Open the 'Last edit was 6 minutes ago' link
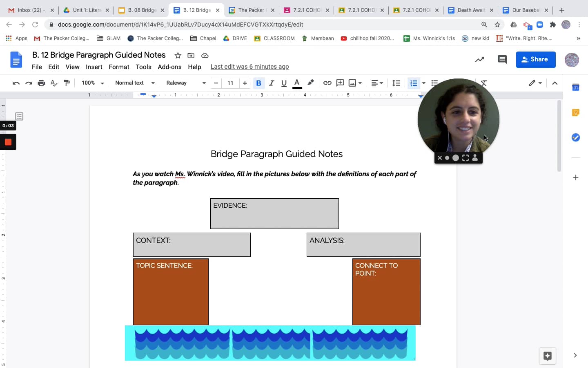The height and width of the screenshot is (368, 588). point(250,67)
